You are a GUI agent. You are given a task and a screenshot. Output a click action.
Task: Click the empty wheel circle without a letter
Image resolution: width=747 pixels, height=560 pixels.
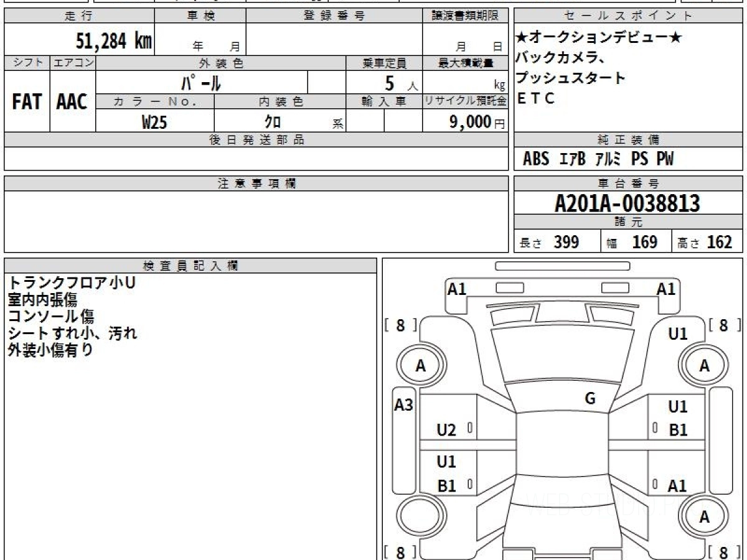(x=420, y=517)
